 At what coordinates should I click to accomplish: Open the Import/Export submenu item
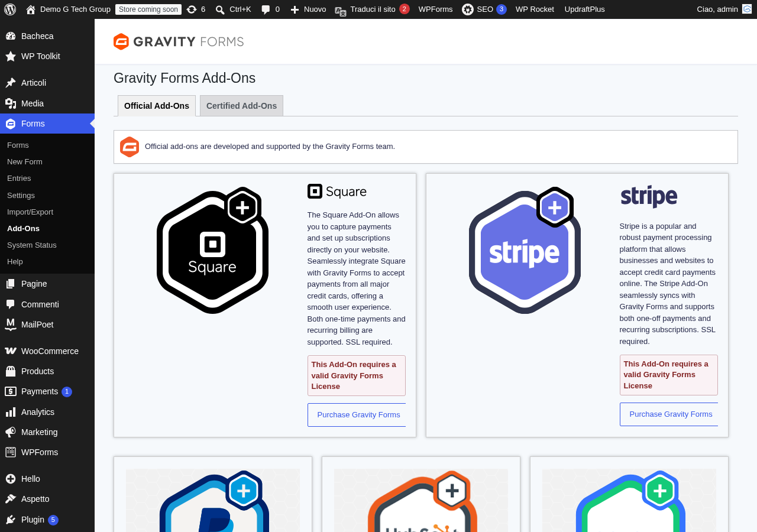pos(30,212)
